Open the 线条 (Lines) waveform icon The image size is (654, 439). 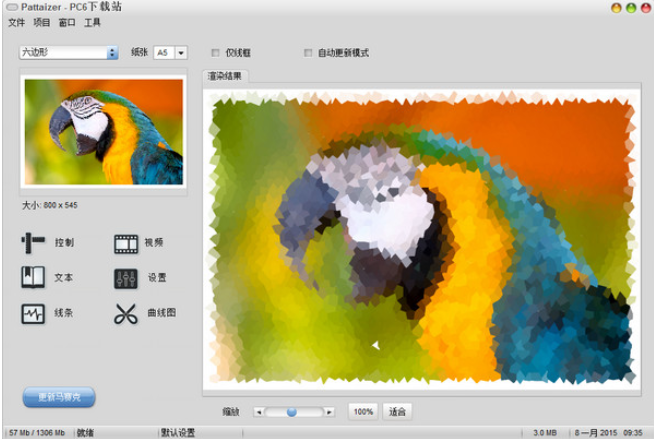click(34, 314)
